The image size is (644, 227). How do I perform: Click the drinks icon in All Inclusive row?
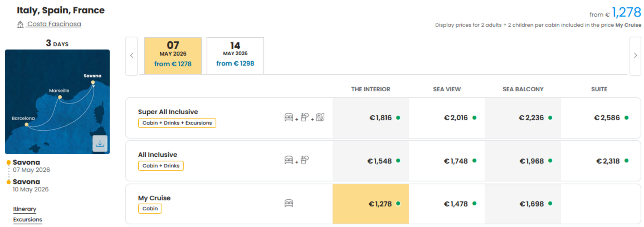[x=305, y=160]
